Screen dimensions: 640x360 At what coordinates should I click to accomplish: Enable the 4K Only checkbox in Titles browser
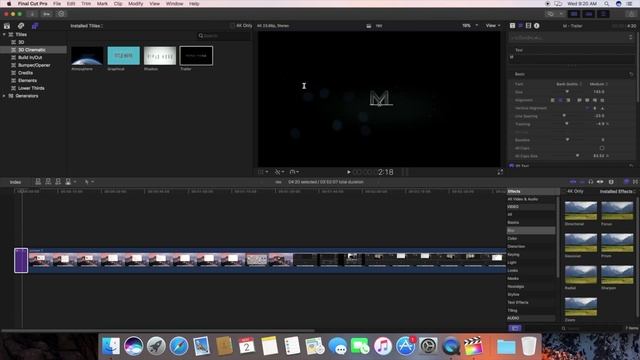click(233, 26)
